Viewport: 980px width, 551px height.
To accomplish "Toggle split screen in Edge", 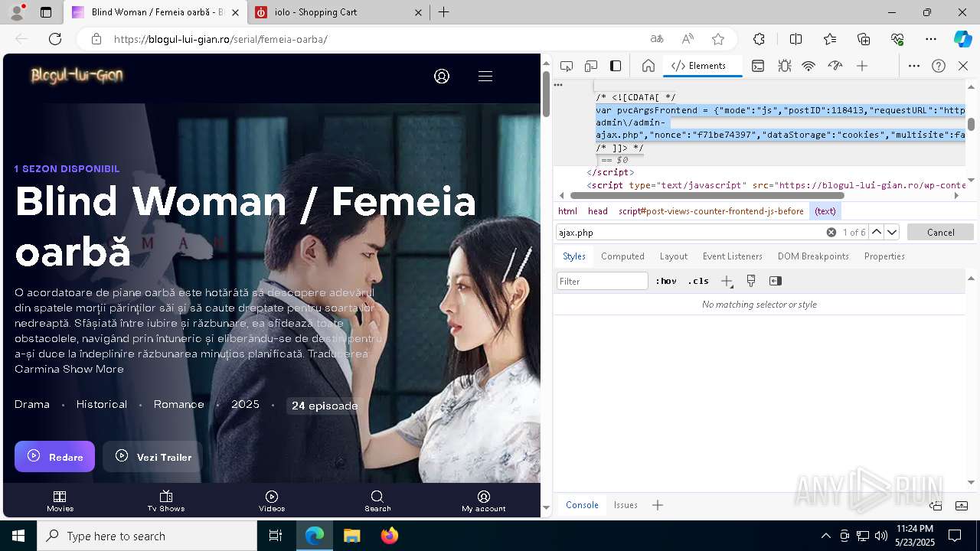I will (795, 39).
